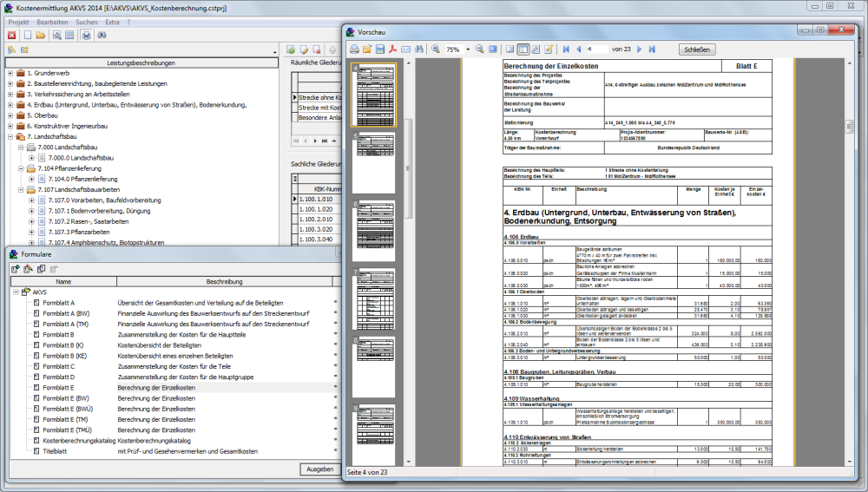Select the Formblatt C row
This screenshot has width=868, height=492.
click(174, 366)
